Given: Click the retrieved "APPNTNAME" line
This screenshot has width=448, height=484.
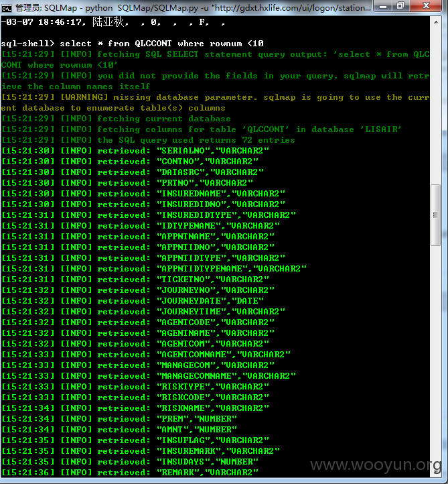Looking at the screenshot, I should tap(138, 237).
